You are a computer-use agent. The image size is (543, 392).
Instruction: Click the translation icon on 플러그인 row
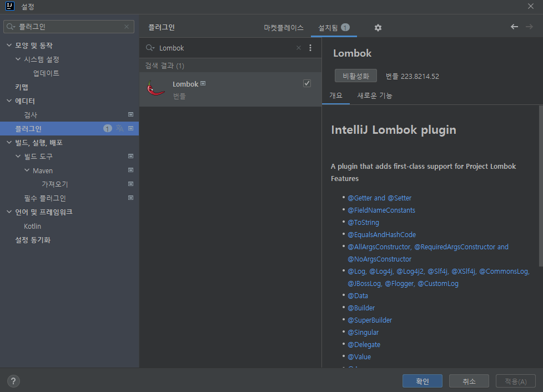point(120,128)
